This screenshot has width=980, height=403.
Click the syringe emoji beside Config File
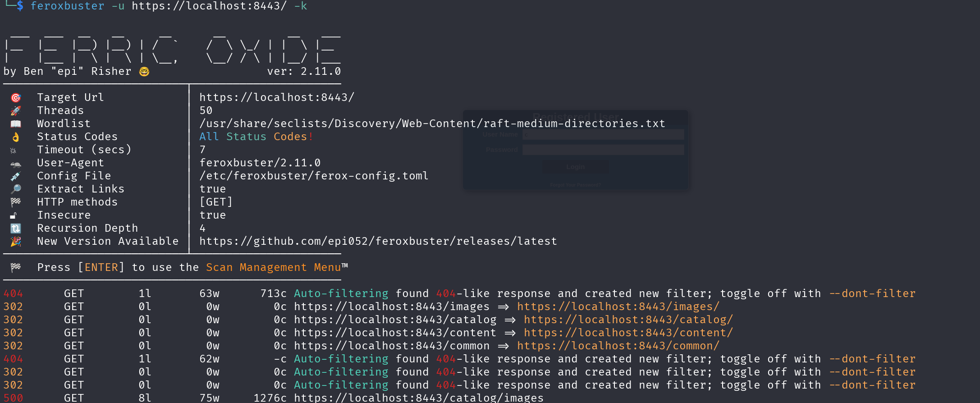tap(16, 176)
